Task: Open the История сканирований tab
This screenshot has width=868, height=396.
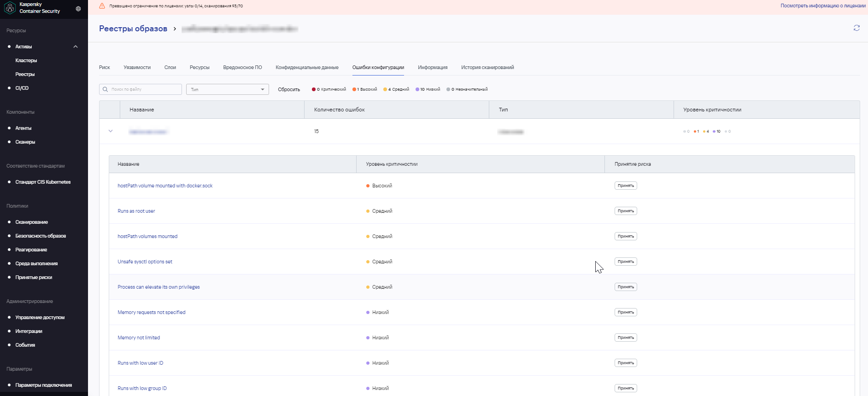Action: [487, 67]
